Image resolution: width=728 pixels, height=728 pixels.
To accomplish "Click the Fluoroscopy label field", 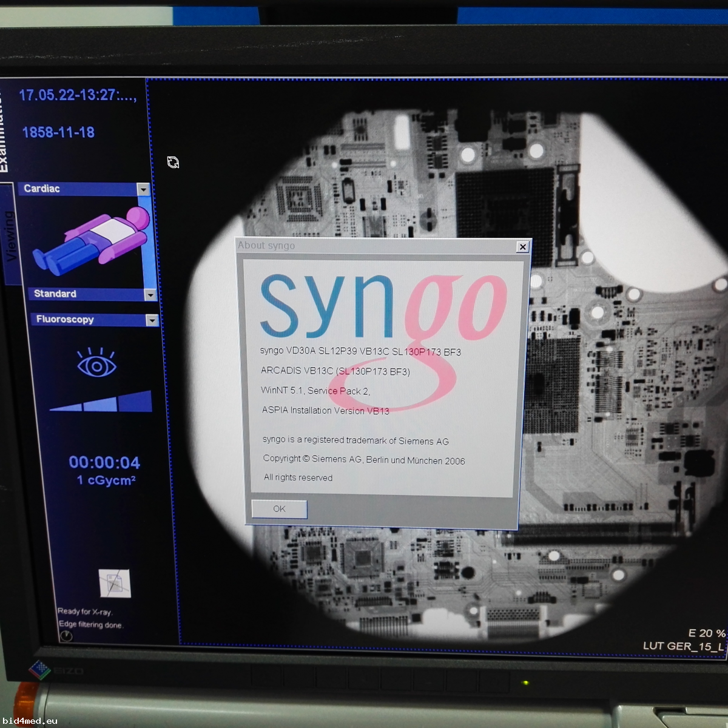I will (x=88, y=320).
